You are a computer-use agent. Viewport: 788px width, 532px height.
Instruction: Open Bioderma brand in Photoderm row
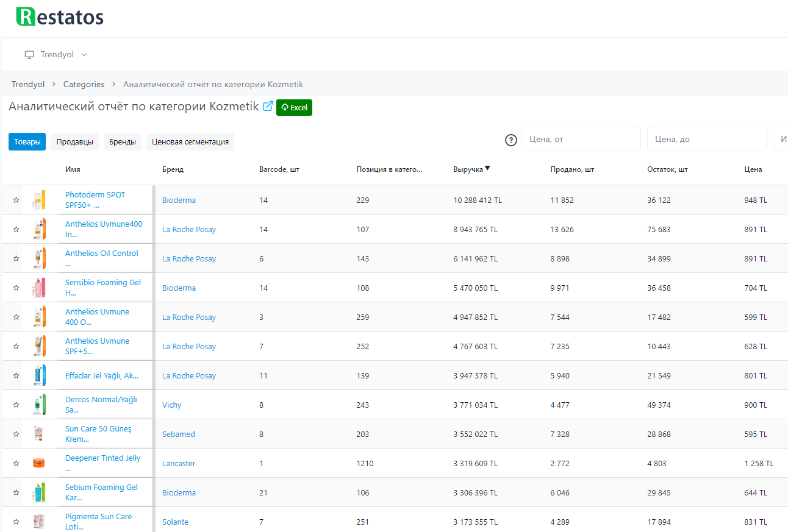click(x=179, y=200)
